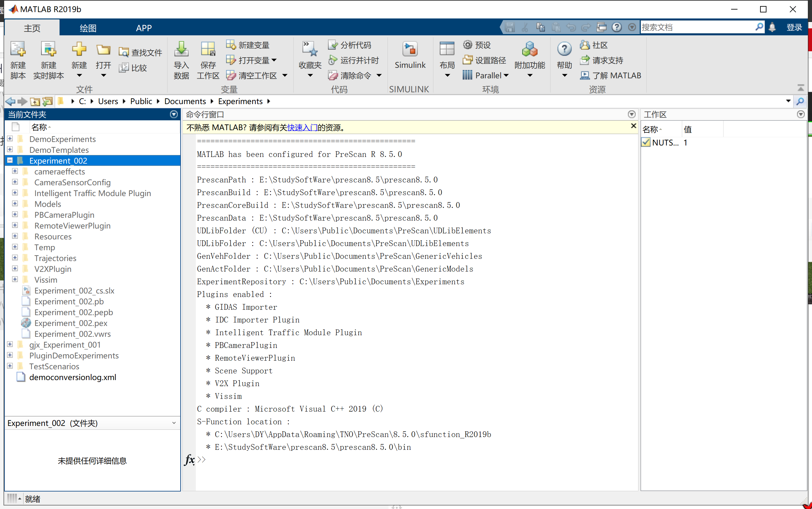Viewport: 812px width, 509px height.
Task: Open the command window actions menu
Action: 631,115
